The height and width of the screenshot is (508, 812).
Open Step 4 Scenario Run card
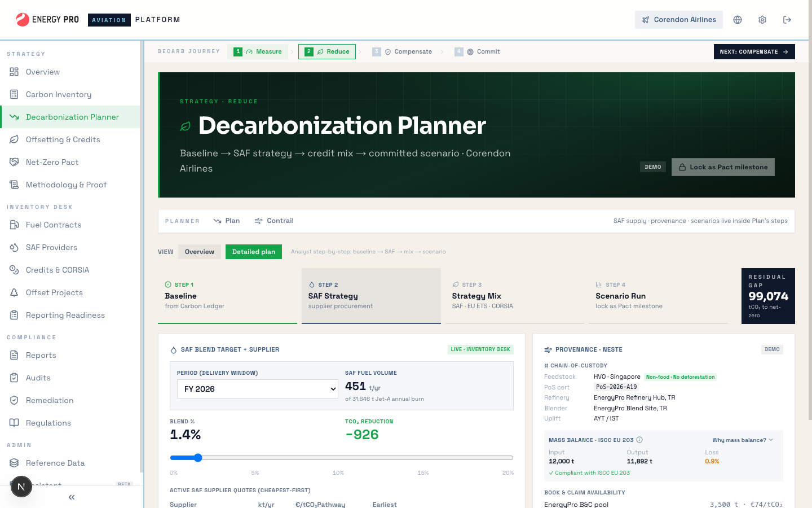click(658, 296)
